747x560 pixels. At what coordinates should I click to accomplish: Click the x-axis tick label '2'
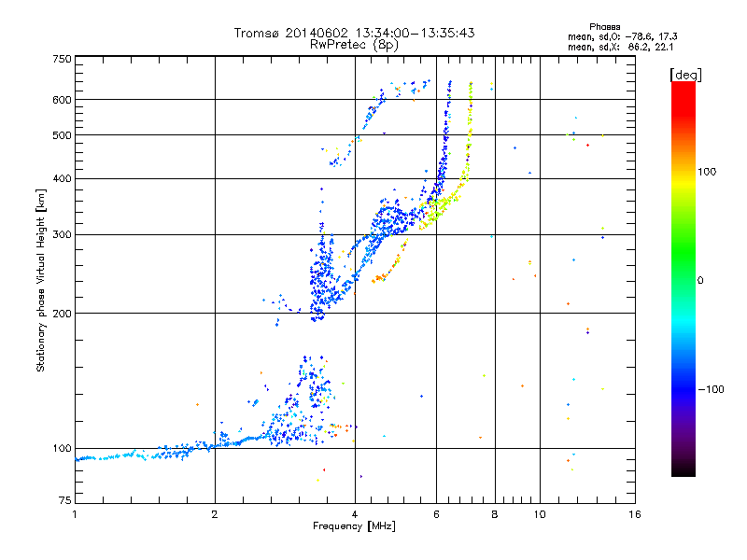[215, 514]
